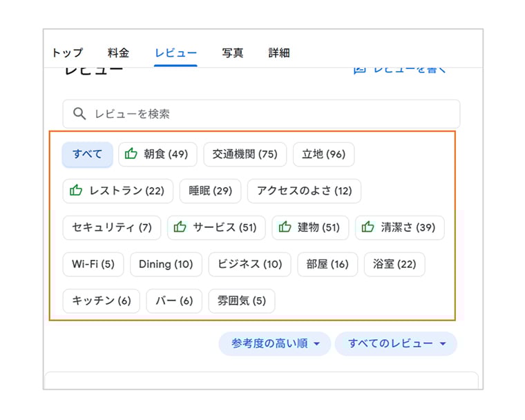The image size is (525, 420).
Task: Filter reviews by 睡眠 (29)
Action: [x=210, y=191]
